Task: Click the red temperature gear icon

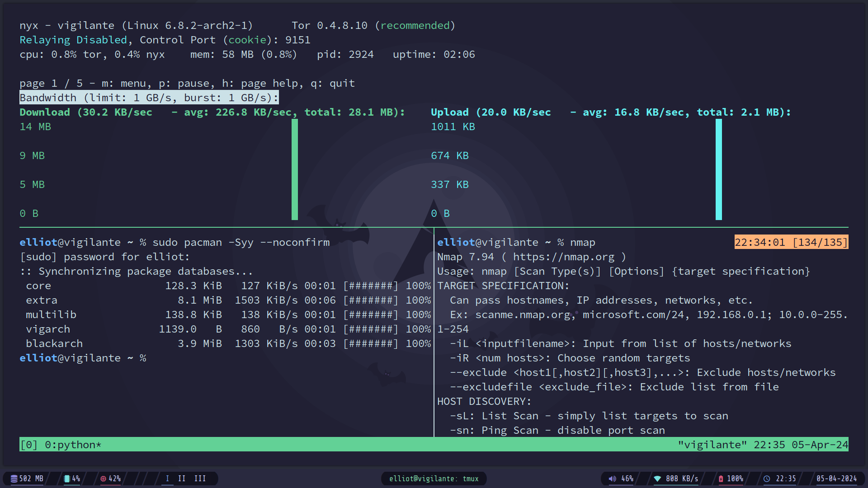Action: coord(103,479)
